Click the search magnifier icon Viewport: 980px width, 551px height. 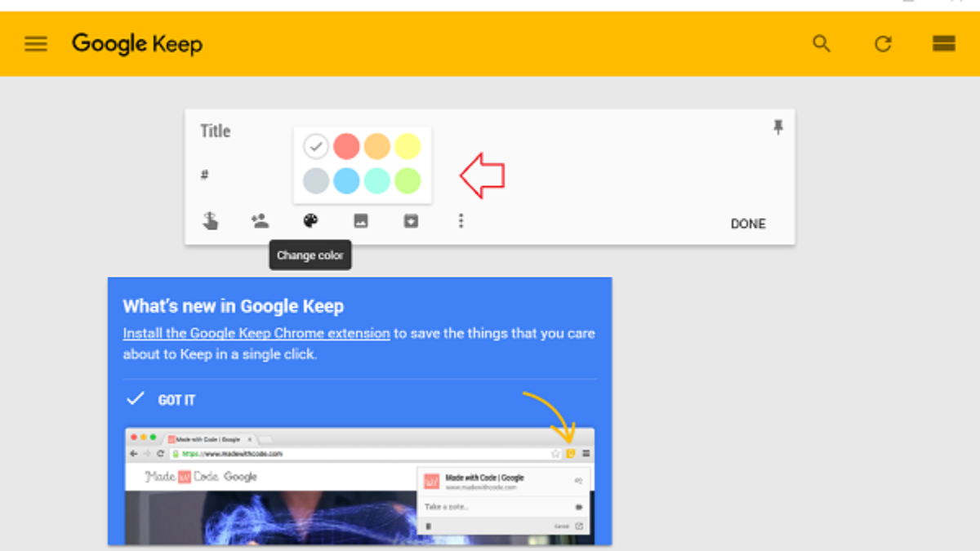(x=822, y=44)
